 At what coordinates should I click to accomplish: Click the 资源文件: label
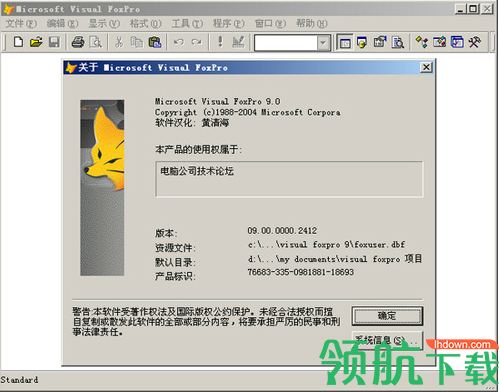175,248
